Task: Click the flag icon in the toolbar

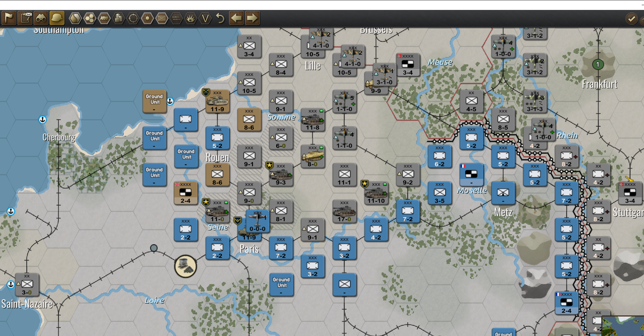Action: 9,18
